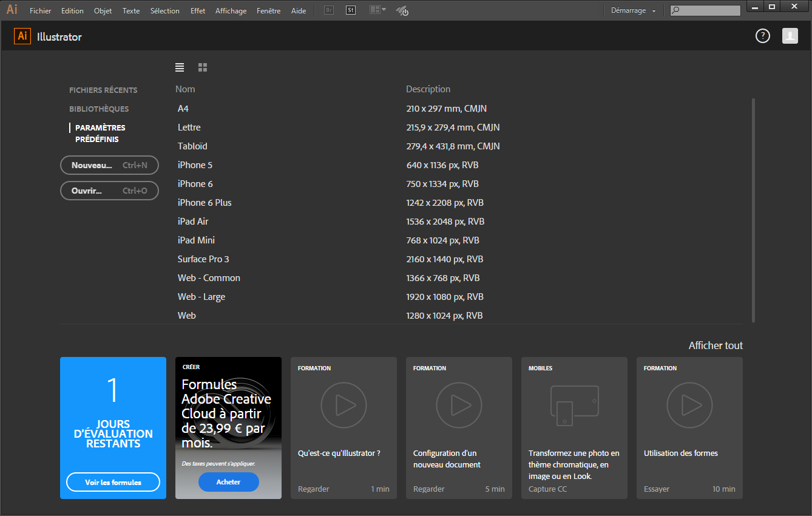Play the "Utilisation des formes" tutorial icon
This screenshot has height=516, width=812.
coord(689,405)
